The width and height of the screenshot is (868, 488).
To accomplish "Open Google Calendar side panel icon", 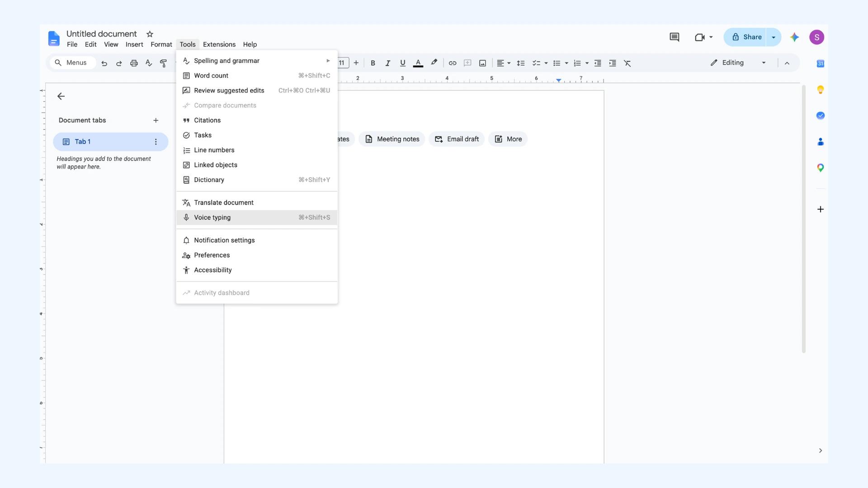I will 821,64.
